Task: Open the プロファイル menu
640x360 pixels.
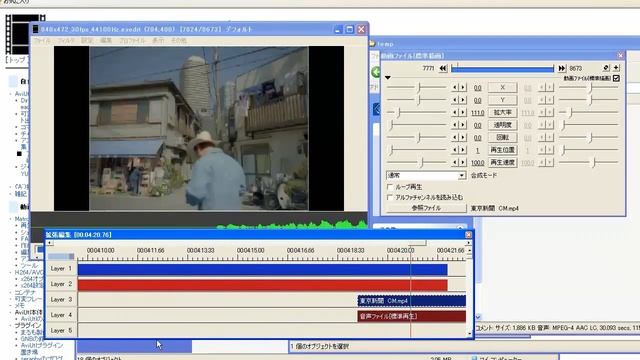Action: [x=132, y=41]
